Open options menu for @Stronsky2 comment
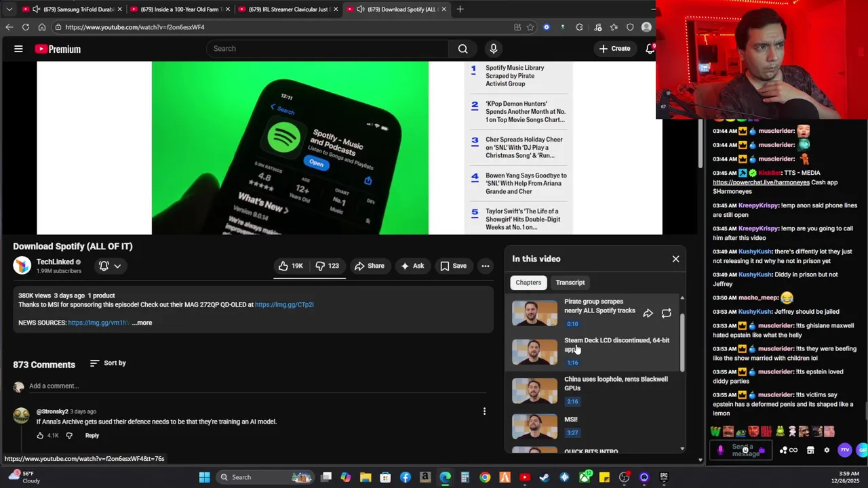 point(484,411)
